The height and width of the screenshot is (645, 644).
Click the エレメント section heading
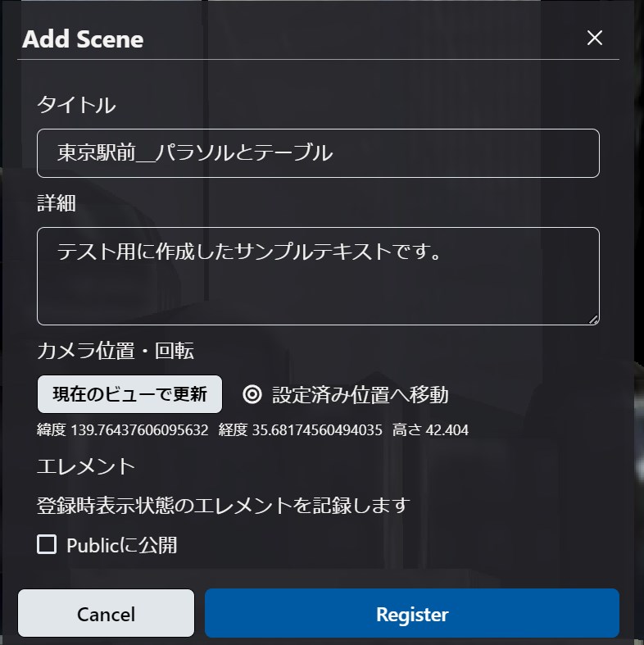(86, 466)
